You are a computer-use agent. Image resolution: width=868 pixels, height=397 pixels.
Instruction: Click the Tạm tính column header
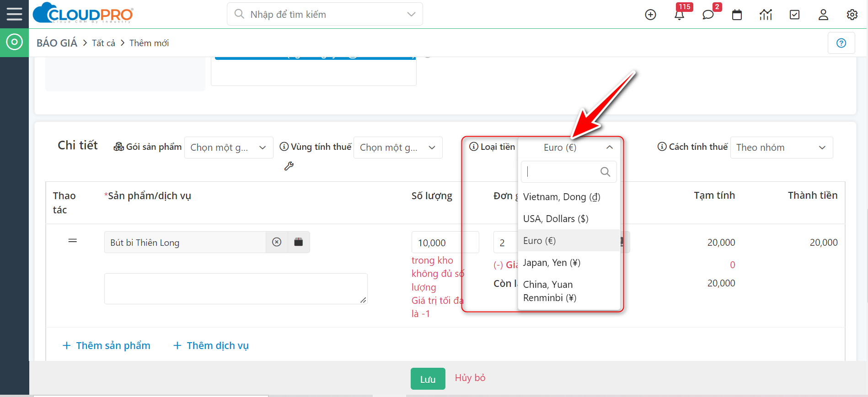(714, 196)
